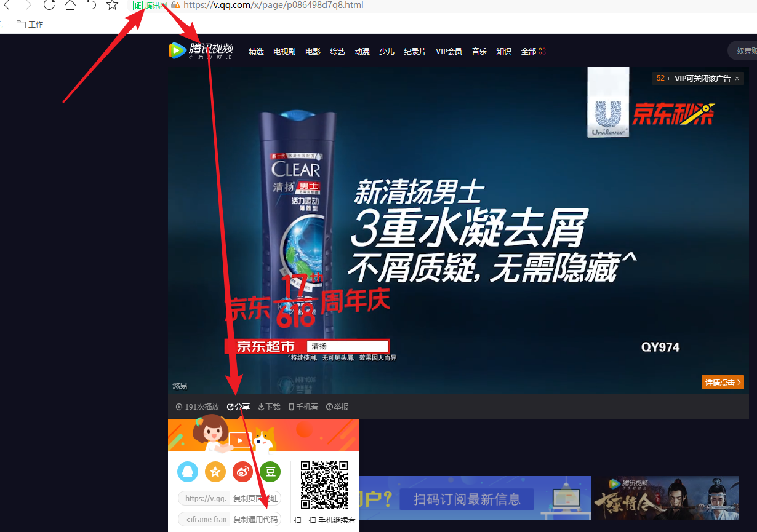Click the undo/restore closed tab arrow icon
Screen dimensions: 757x532
click(x=91, y=5)
